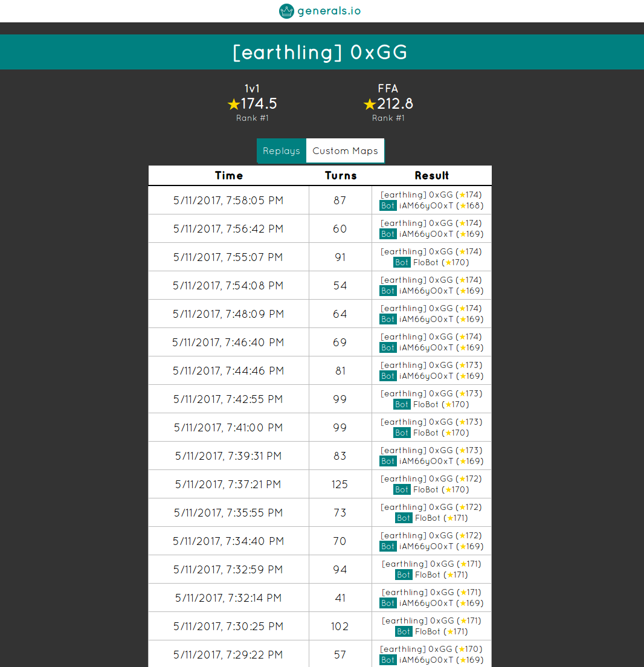Viewport: 644px width, 667px height.
Task: Select the 41-turn replay at 7:32:14 PM
Action: click(x=228, y=598)
